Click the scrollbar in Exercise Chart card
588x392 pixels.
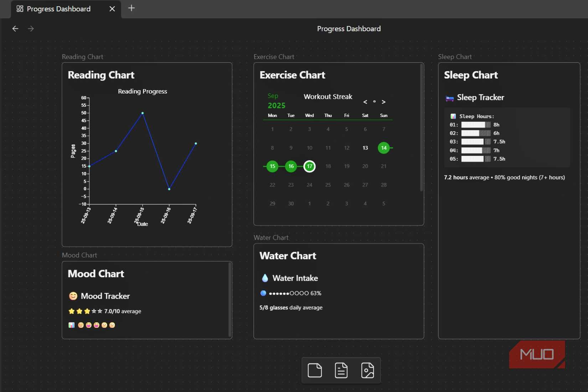[422, 128]
